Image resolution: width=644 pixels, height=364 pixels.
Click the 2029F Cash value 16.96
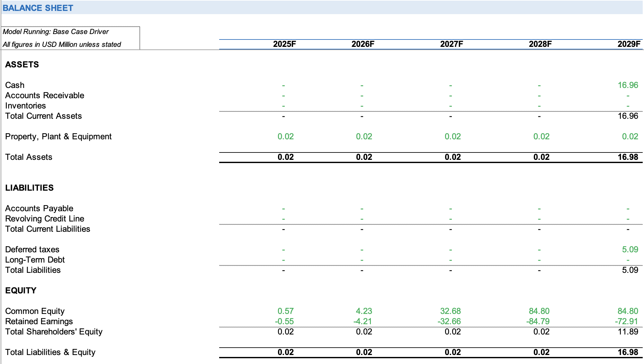(x=628, y=85)
